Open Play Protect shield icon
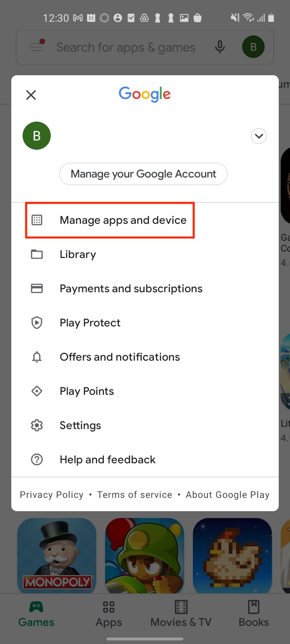Image resolution: width=290 pixels, height=644 pixels. pos(37,322)
